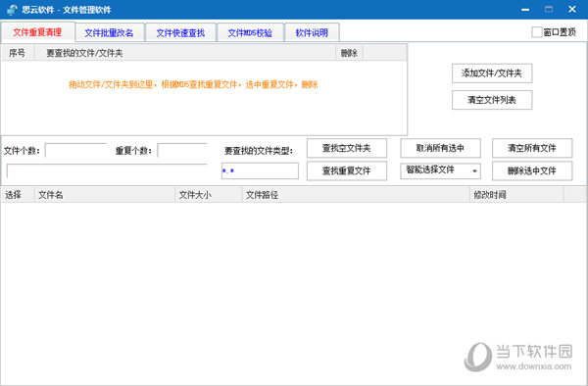Switch to the 文件重复清理 tab
The width and height of the screenshot is (588, 386).
(37, 32)
